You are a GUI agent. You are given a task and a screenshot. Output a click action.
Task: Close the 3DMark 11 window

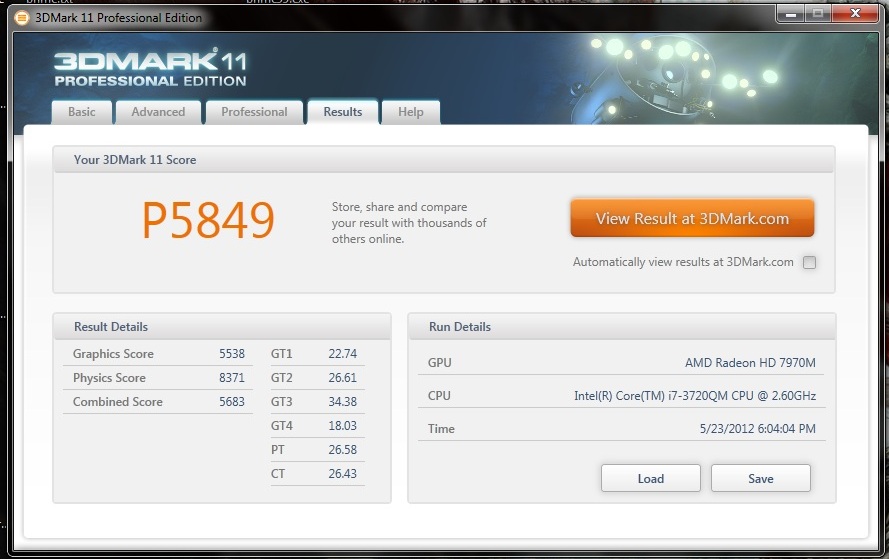point(856,14)
